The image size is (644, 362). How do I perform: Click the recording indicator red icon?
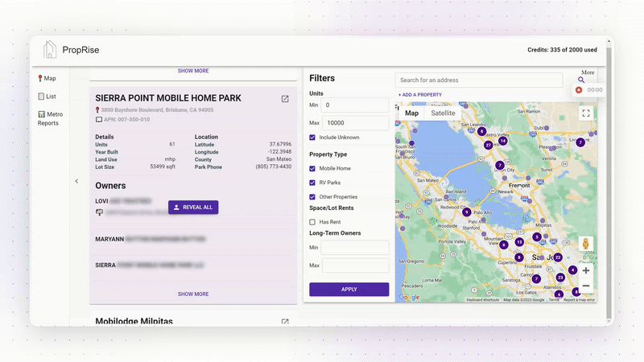(579, 90)
